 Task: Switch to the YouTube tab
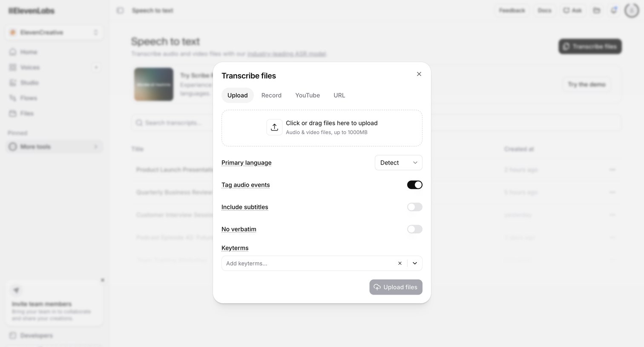tap(308, 95)
